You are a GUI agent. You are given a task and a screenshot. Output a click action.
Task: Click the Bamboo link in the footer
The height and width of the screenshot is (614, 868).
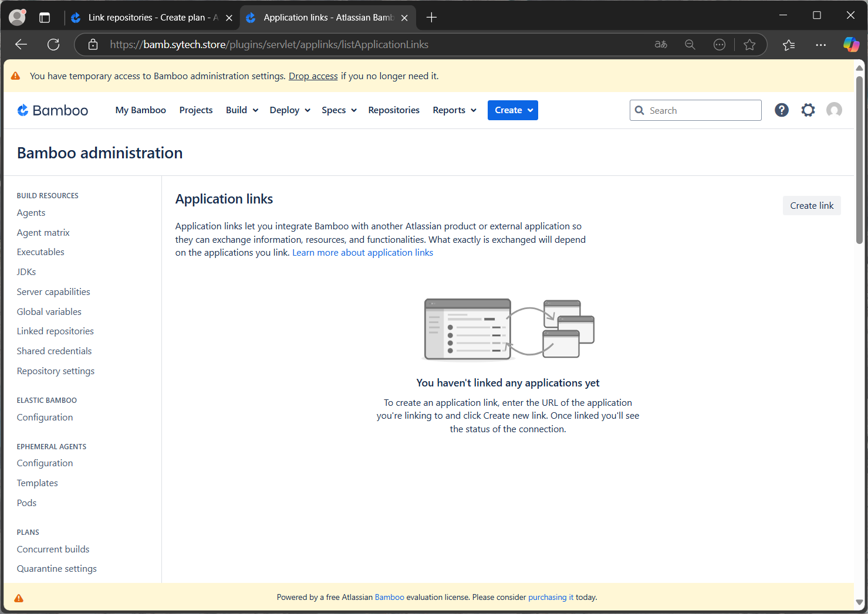pyautogui.click(x=390, y=598)
